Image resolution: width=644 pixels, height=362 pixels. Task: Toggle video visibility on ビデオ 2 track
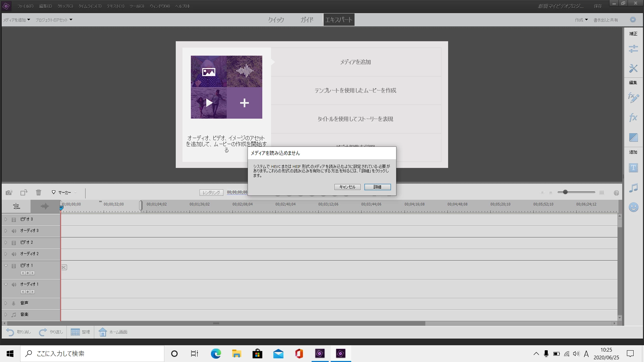tap(14, 242)
